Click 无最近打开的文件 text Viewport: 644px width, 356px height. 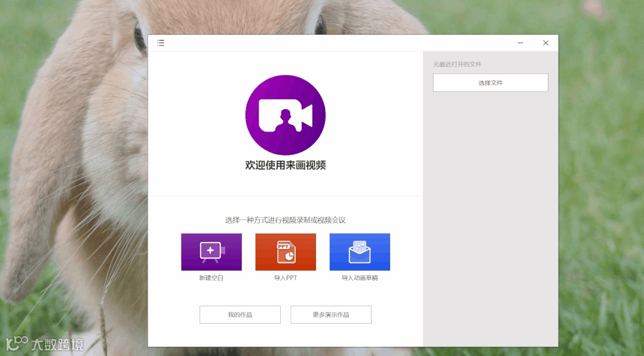coord(457,64)
